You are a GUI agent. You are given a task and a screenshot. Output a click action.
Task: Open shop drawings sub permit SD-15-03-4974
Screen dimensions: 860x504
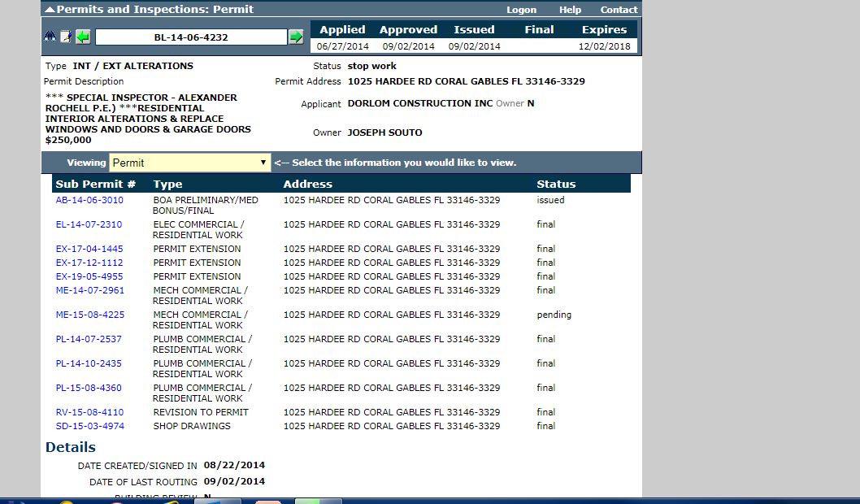(x=89, y=426)
